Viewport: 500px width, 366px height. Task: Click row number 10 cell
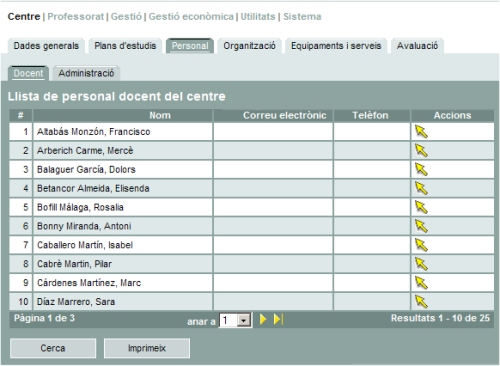[x=21, y=302]
